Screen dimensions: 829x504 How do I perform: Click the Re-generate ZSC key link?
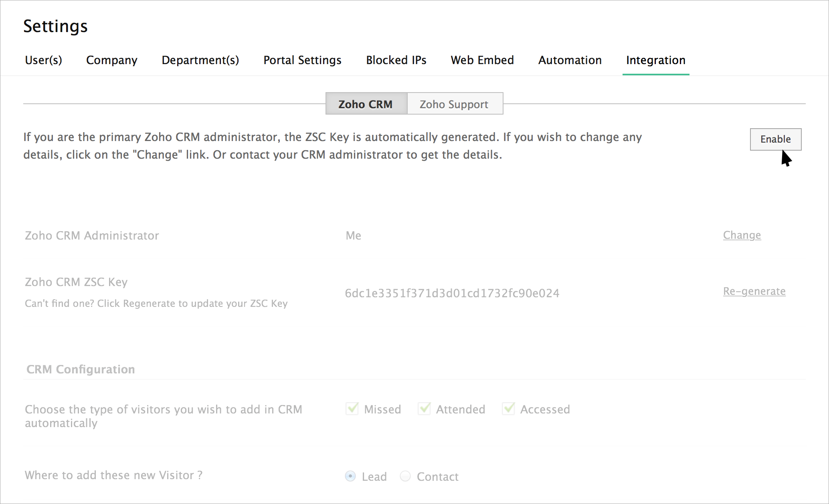coord(754,291)
